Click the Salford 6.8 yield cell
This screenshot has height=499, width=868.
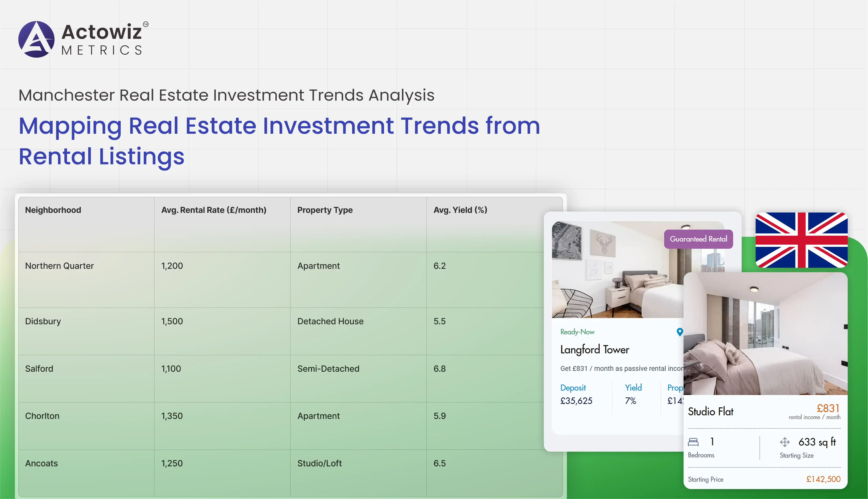pos(440,368)
